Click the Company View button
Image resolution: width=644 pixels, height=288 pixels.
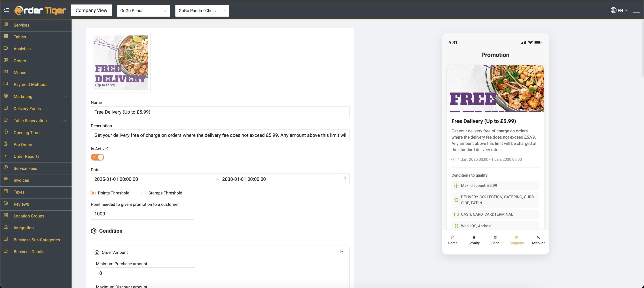click(91, 10)
